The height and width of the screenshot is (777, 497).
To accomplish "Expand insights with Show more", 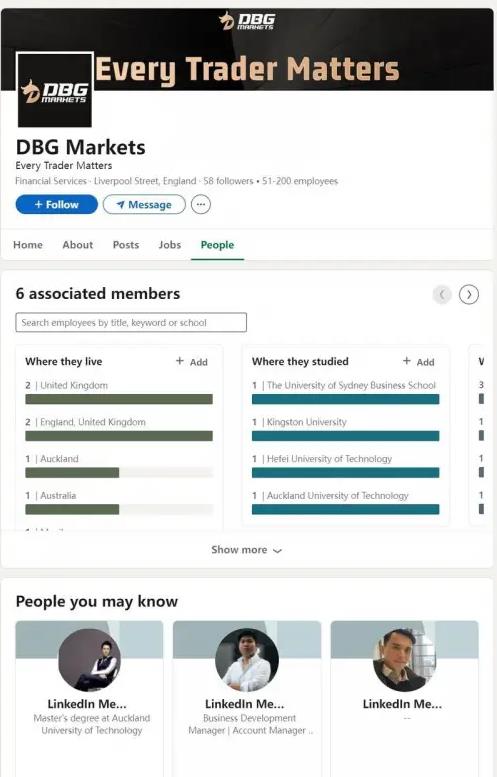I will (x=246, y=550).
